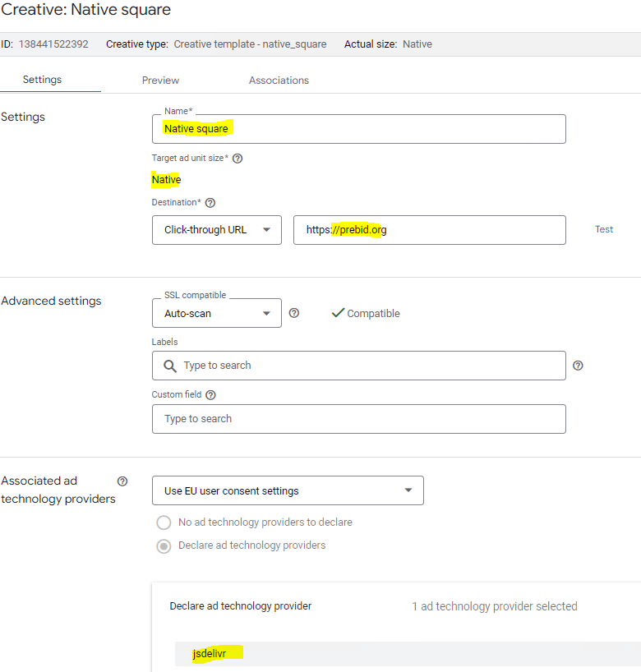Click help icon right of Labels search field
The image size is (641, 672).
coord(578,366)
